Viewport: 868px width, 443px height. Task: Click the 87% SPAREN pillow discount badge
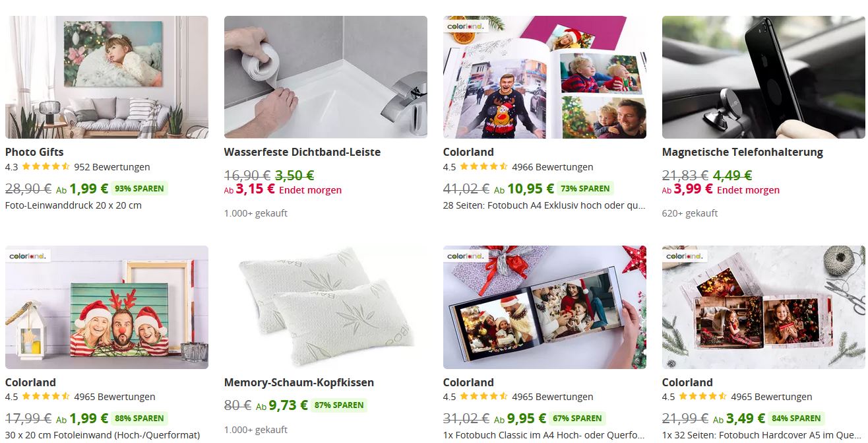[x=339, y=405]
